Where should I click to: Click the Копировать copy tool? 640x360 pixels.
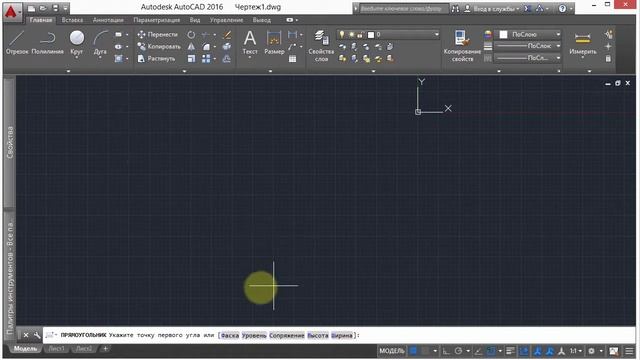click(159, 47)
